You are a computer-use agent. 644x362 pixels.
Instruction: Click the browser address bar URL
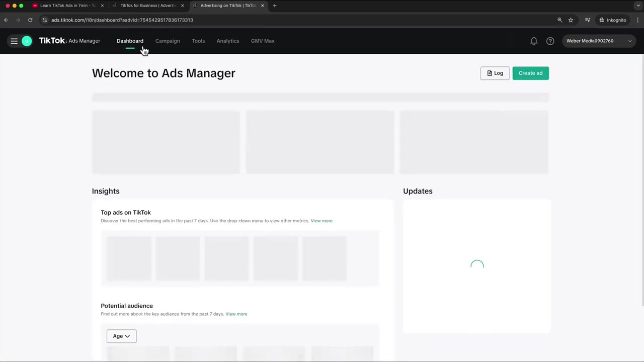click(122, 20)
